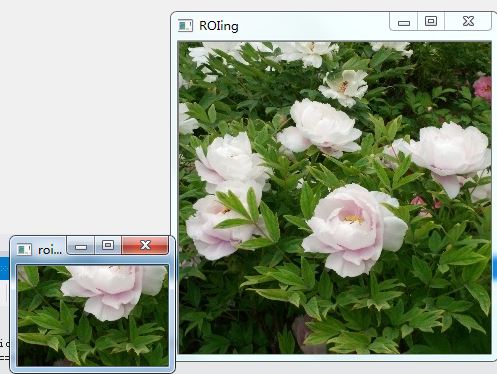The height and width of the screenshot is (374, 497).
Task: Click the cropped flower image in roi window
Action: 93,316
